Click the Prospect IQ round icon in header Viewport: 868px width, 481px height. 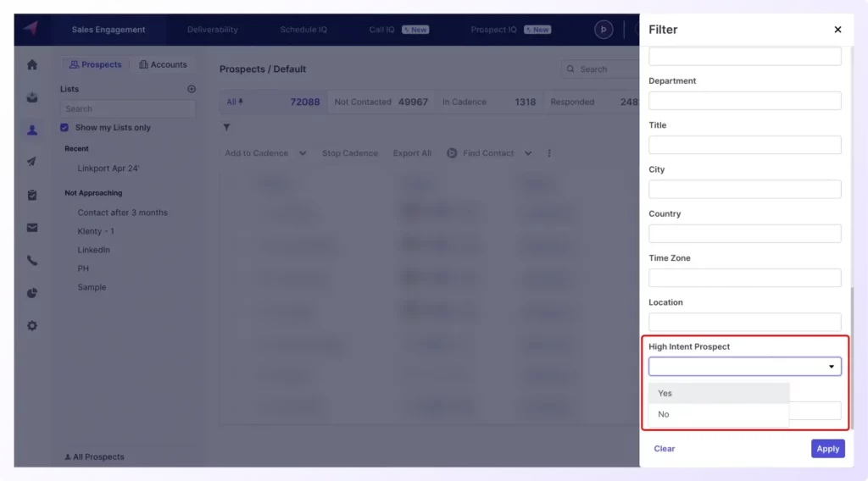coord(604,30)
